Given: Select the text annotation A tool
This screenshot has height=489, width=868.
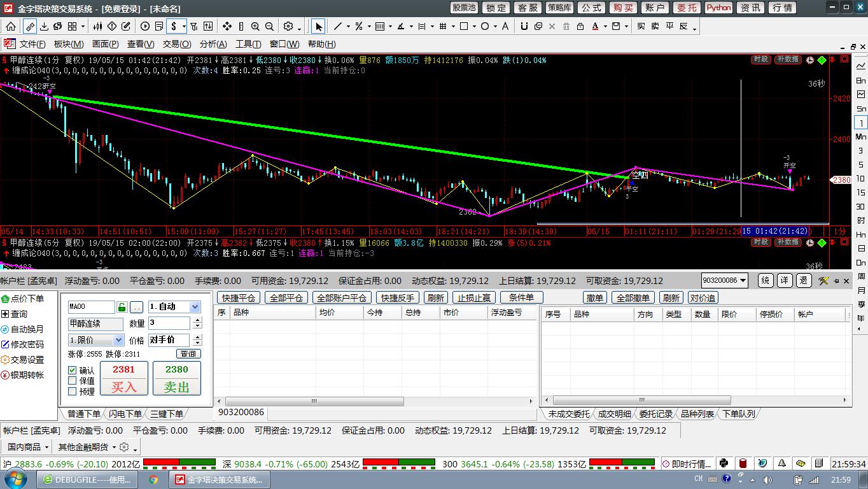Looking at the screenshot, I should pyautogui.click(x=505, y=26).
